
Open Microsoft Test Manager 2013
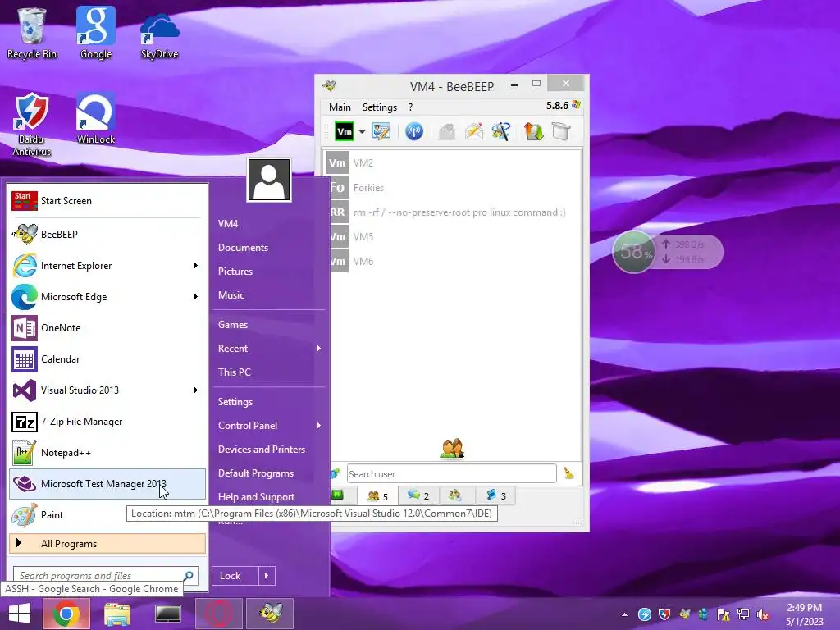tap(107, 484)
